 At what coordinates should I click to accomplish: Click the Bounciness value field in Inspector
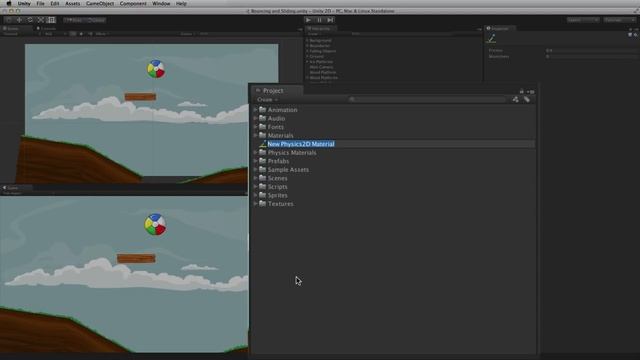click(x=591, y=56)
